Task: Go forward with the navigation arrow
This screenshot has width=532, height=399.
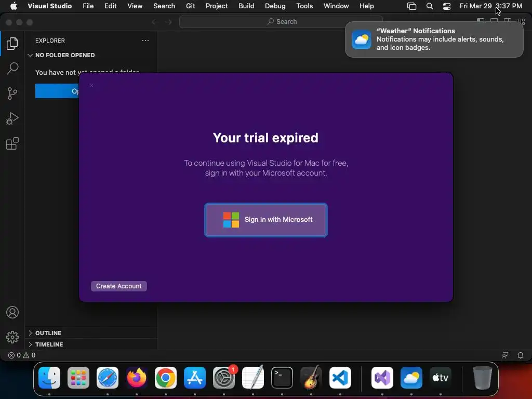Action: [168, 22]
